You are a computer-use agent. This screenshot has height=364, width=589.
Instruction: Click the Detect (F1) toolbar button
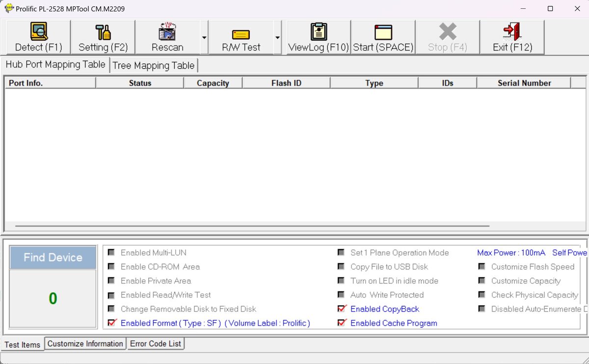38,37
